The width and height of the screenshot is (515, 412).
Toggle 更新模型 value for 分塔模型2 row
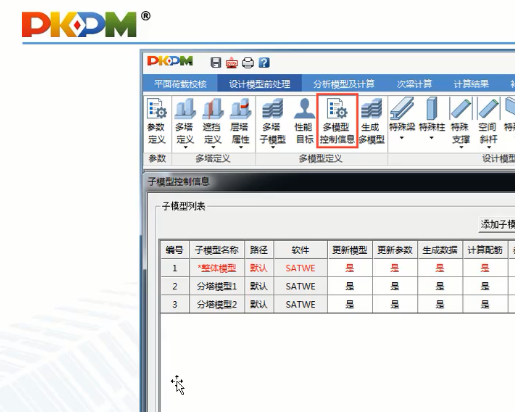click(350, 304)
